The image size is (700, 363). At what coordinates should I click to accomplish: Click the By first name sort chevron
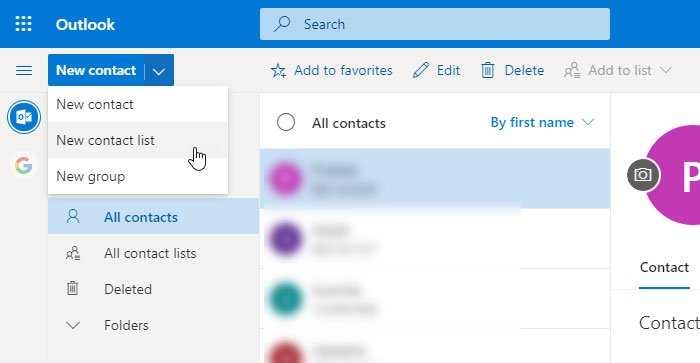pos(588,122)
